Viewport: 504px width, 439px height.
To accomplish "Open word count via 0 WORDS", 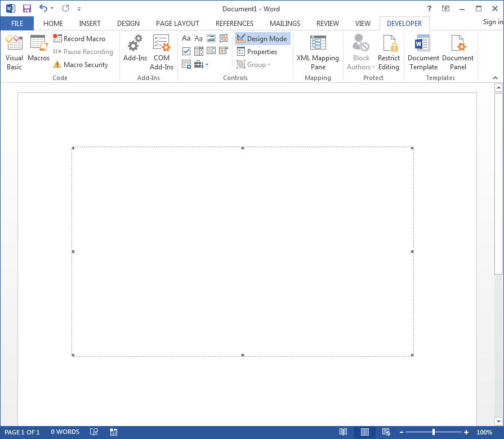I will (65, 432).
